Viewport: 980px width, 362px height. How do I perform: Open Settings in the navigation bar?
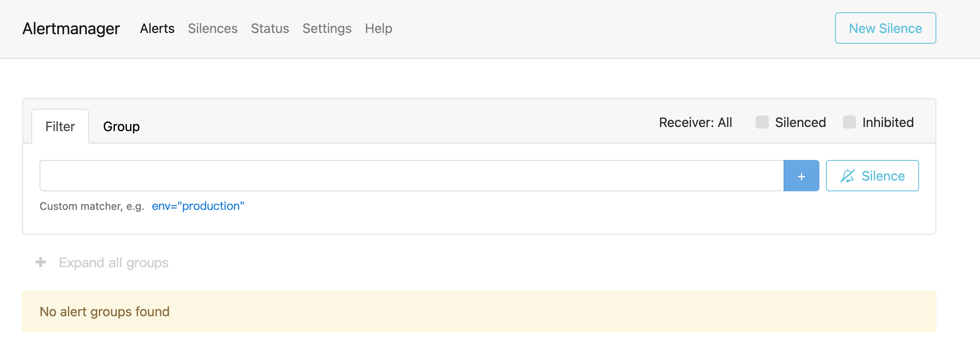tap(327, 28)
